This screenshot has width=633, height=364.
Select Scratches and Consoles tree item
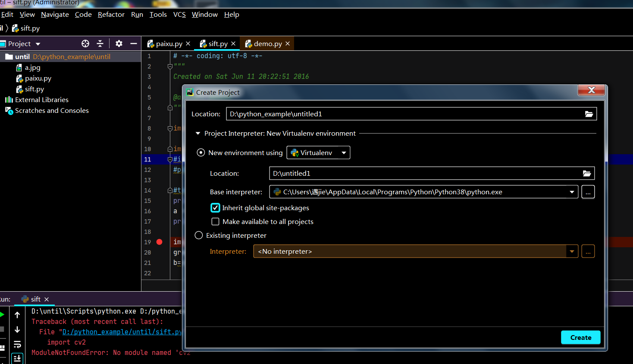(47, 111)
